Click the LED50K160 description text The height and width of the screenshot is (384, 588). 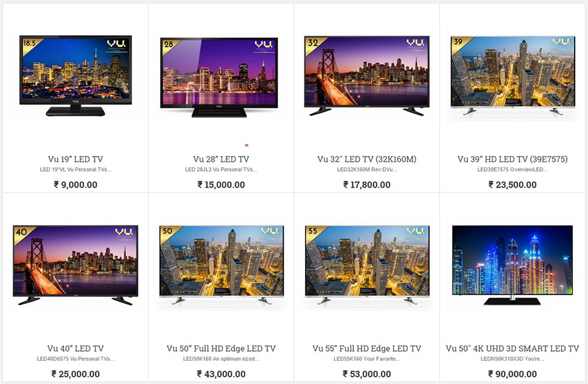[x=221, y=359]
